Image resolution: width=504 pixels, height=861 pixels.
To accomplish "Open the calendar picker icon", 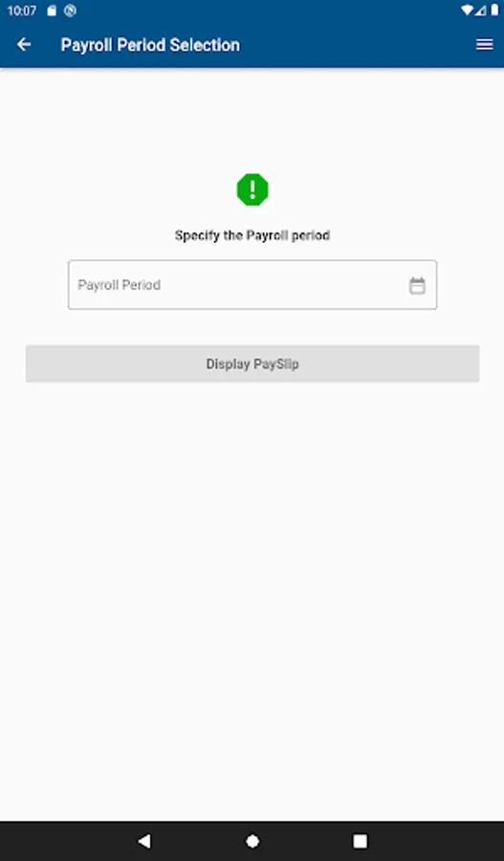I will pos(417,285).
